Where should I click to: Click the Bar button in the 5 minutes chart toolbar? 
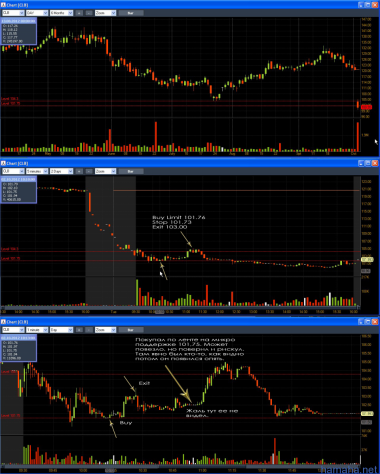(x=131, y=171)
